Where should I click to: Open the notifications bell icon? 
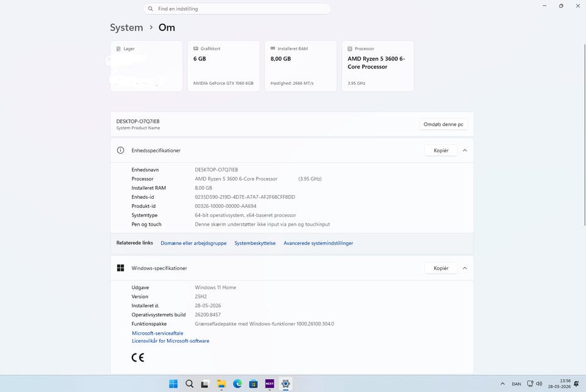[x=576, y=384]
